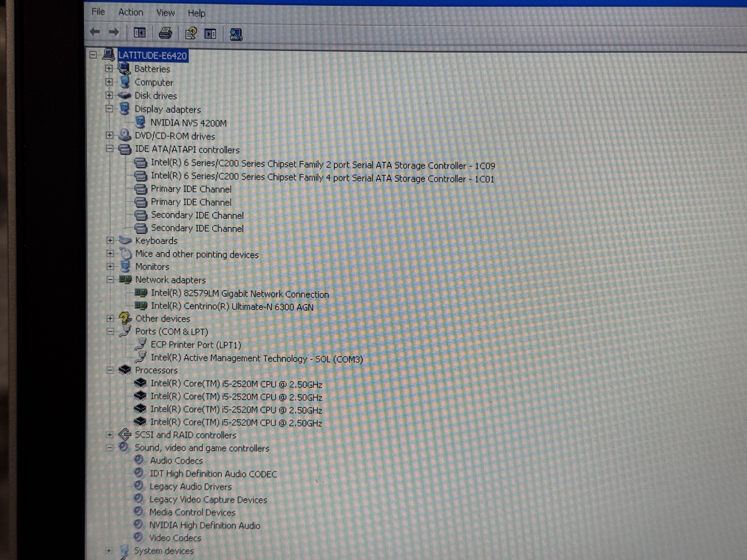Click the Keyboards category icon
The width and height of the screenshot is (747, 560).
click(125, 240)
